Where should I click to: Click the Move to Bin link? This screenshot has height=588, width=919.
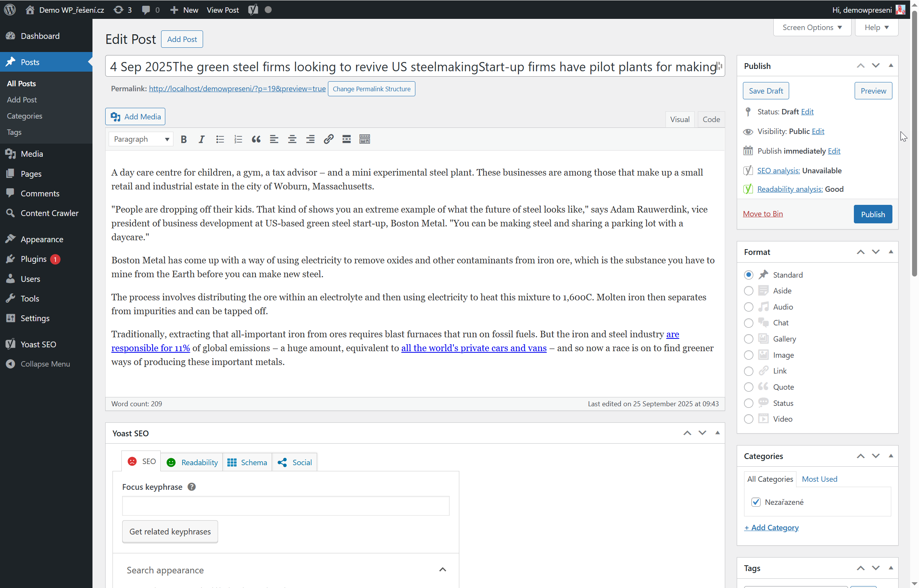(x=763, y=214)
